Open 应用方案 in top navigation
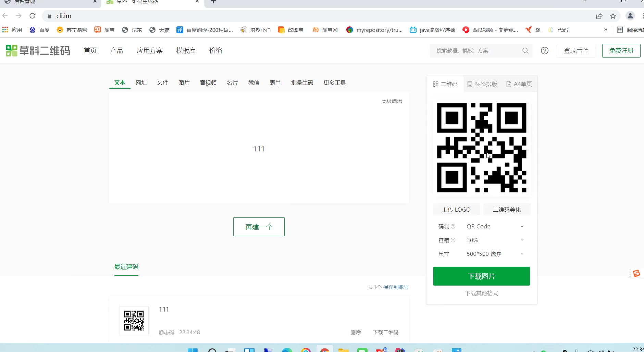Screen dimensions: 644x352 pos(150,50)
